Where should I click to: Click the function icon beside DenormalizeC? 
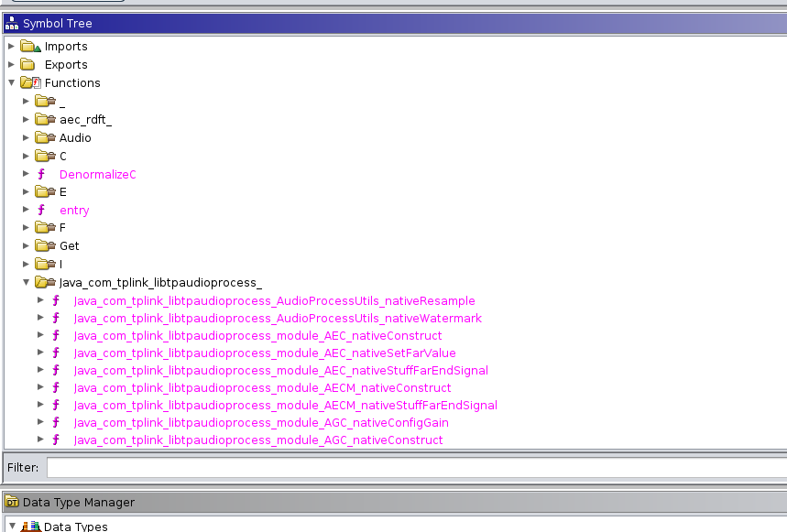[41, 174]
